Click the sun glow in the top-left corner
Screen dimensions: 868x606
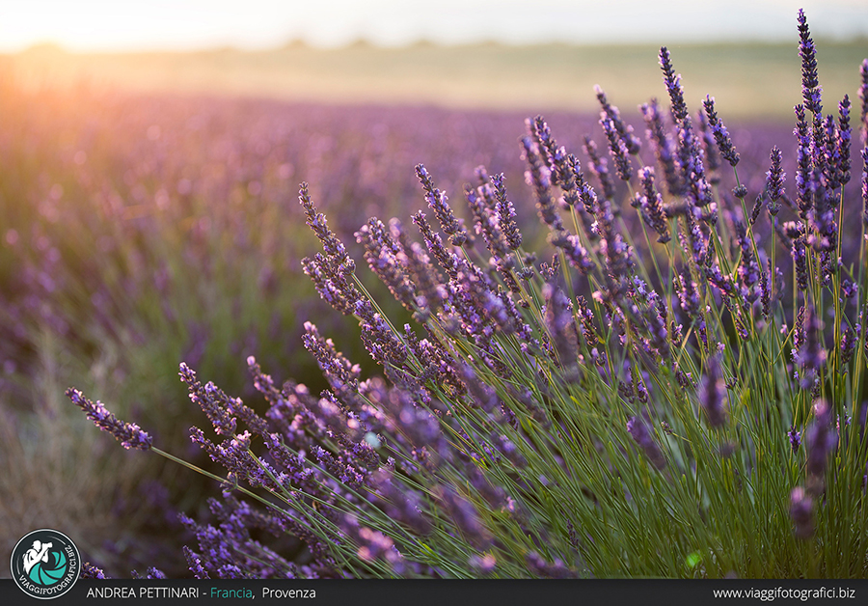tap(39, 39)
